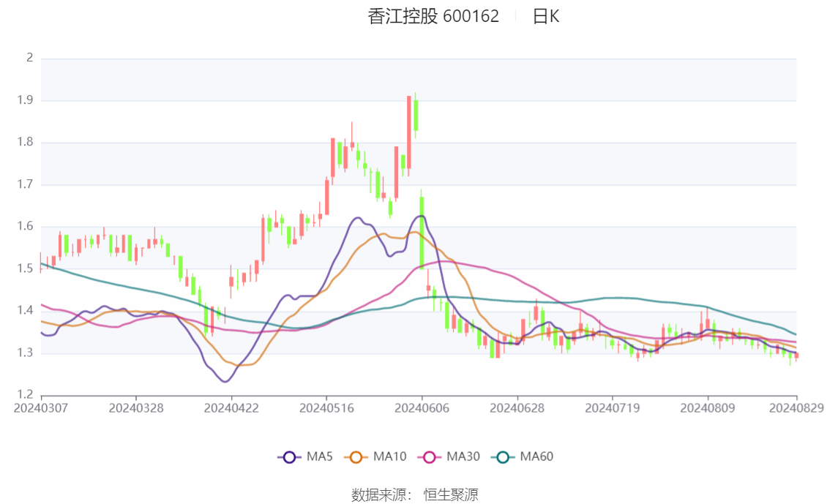Click the x-axis date 20240422
The image size is (830, 504).
coord(231,408)
